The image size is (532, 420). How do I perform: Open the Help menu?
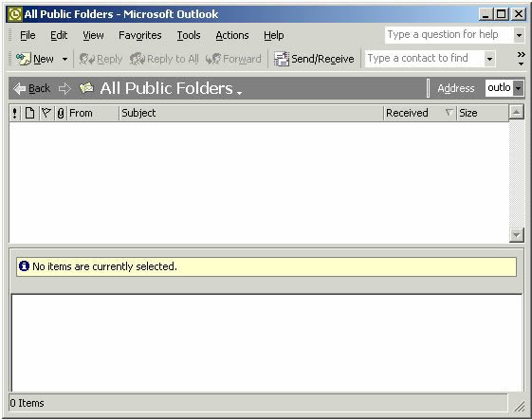(273, 35)
